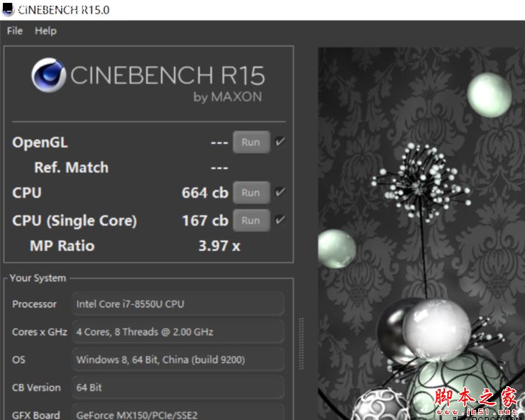The width and height of the screenshot is (525, 420).
Task: Click the GFX Board label
Action: (x=36, y=415)
